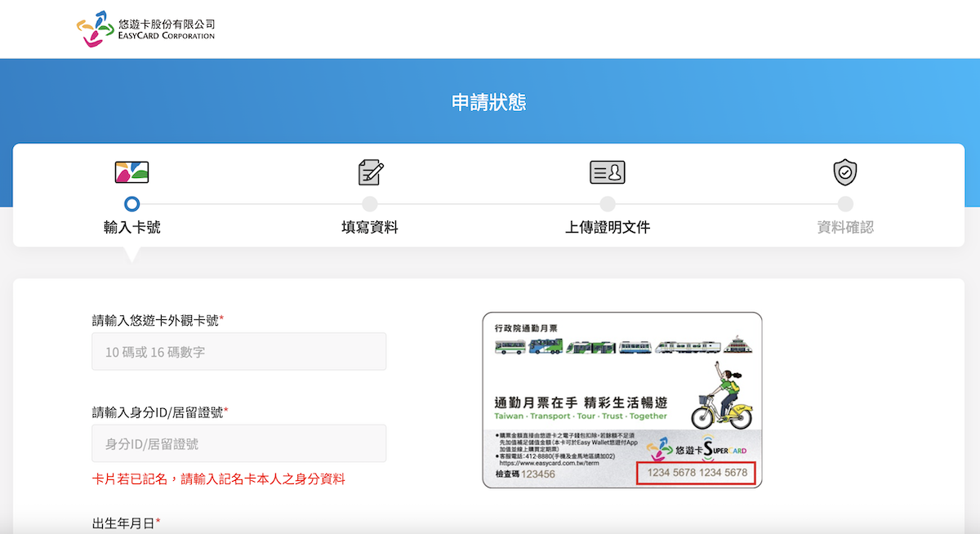The width and height of the screenshot is (980, 534).
Task: Switch to the 填寫資料 step label
Action: click(369, 227)
